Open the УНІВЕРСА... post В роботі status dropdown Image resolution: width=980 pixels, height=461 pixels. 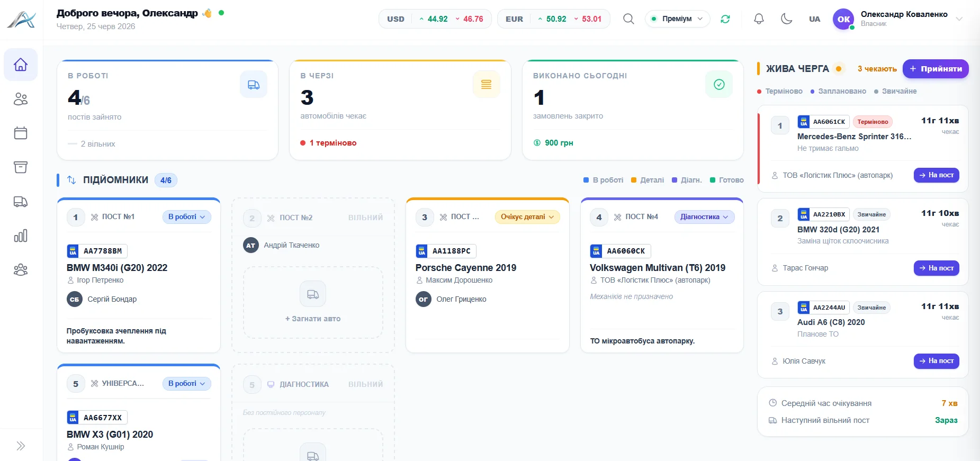[x=186, y=384]
